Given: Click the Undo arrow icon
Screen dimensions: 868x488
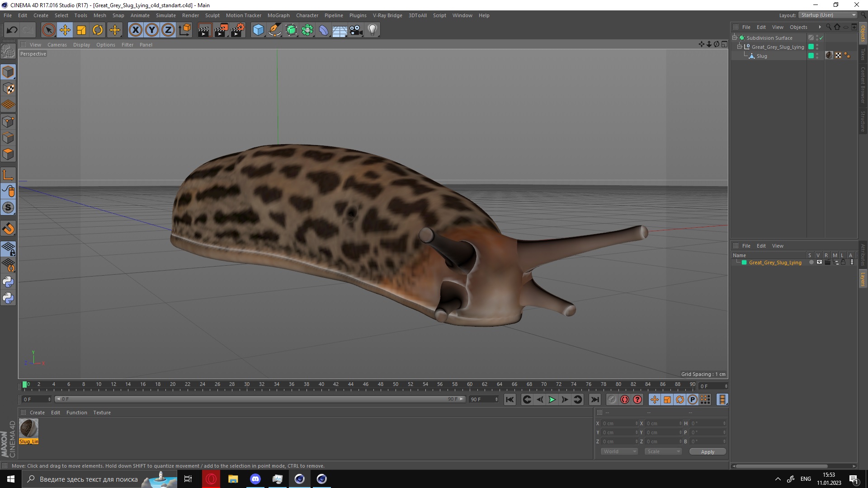Looking at the screenshot, I should 12,30.
